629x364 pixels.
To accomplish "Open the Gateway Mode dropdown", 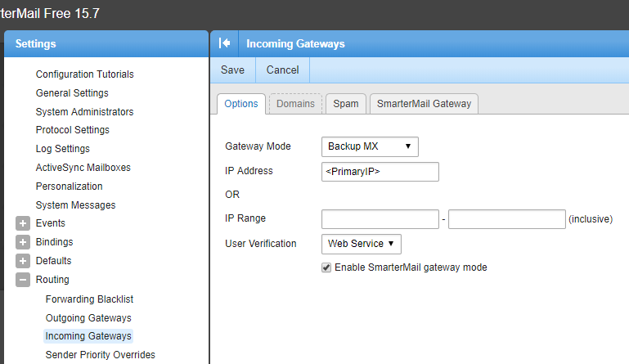I will point(371,146).
